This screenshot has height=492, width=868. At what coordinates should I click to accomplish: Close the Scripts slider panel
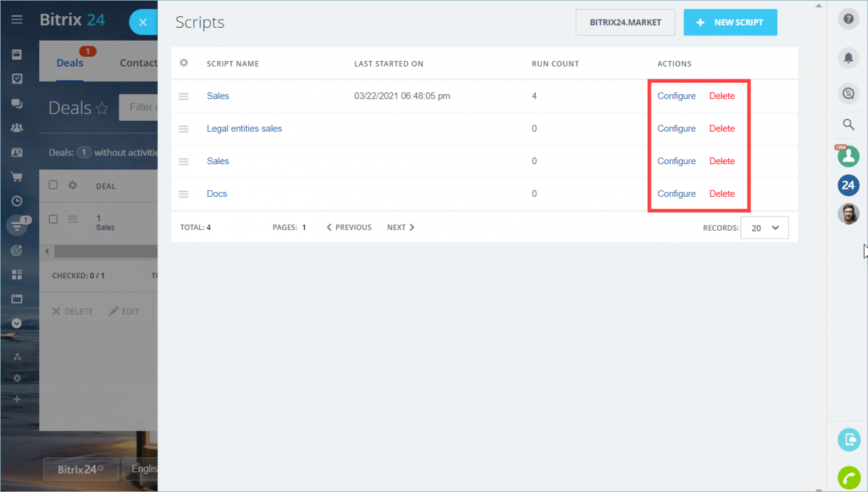pos(143,22)
